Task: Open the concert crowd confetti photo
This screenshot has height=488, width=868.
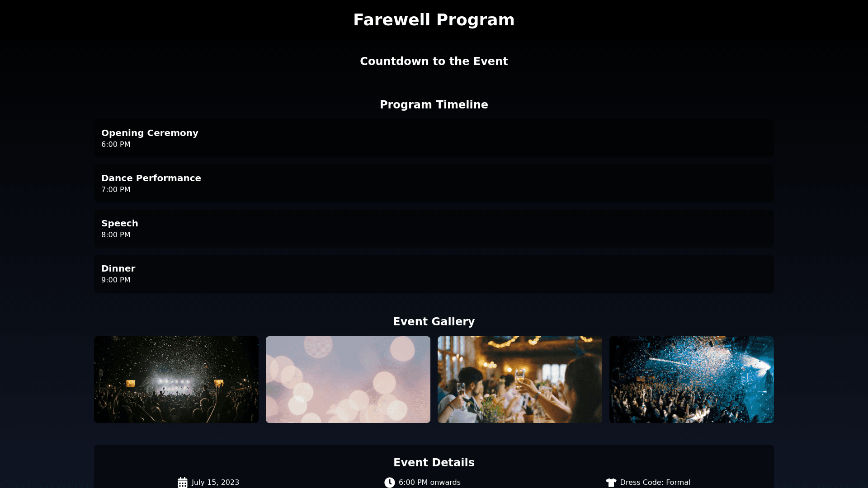Action: coord(176,380)
